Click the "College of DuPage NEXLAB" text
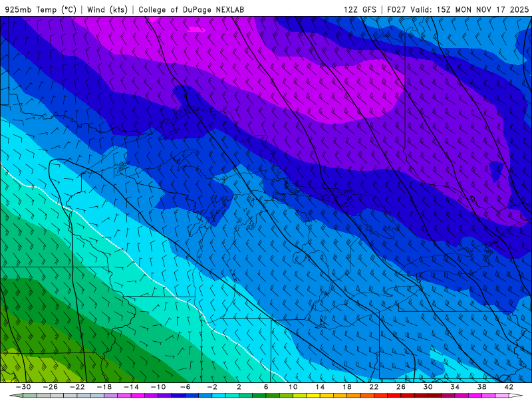 [x=191, y=9]
